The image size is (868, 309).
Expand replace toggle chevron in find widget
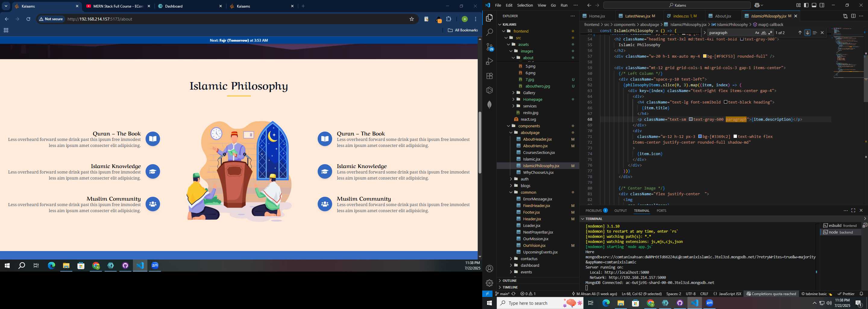point(705,33)
